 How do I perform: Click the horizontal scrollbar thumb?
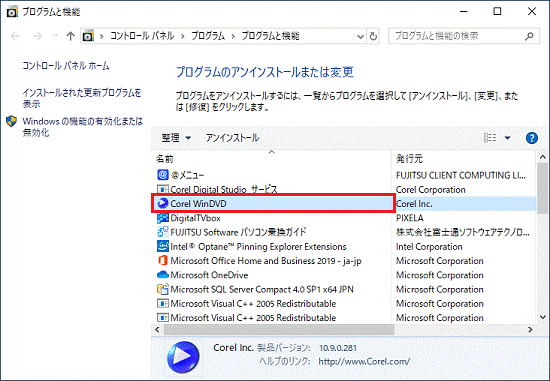coord(279,329)
